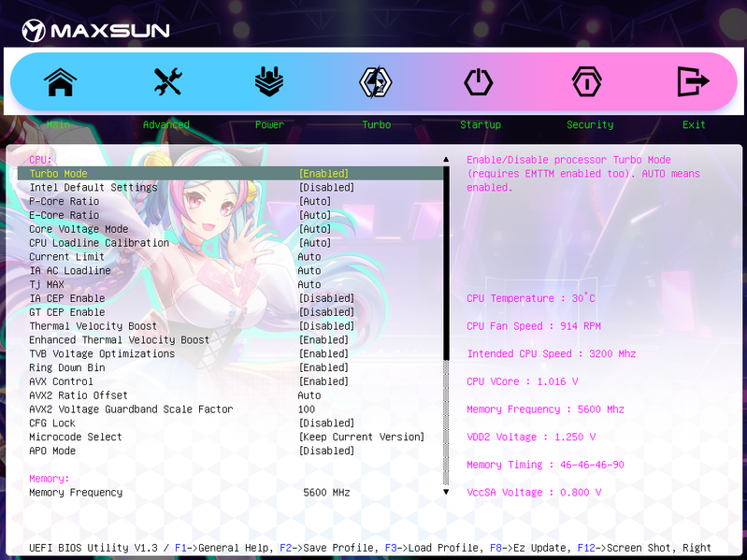
Task: Toggle Enhanced Thermal Velocity Boost value
Action: [x=324, y=339]
